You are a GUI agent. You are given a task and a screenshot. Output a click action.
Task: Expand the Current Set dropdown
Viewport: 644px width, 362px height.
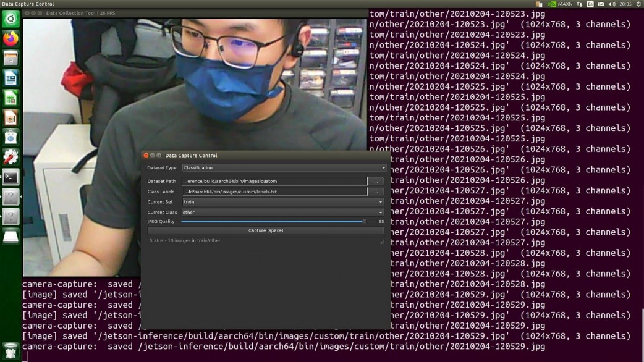[282, 201]
